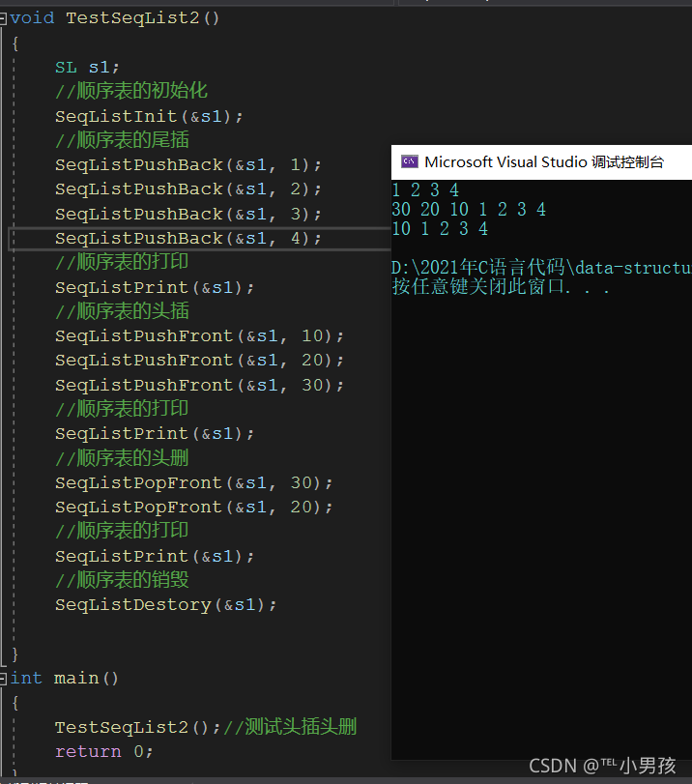This screenshot has height=784, width=692.
Task: Click the SeqListPushFront(&s1, 30); line
Action: tap(199, 385)
